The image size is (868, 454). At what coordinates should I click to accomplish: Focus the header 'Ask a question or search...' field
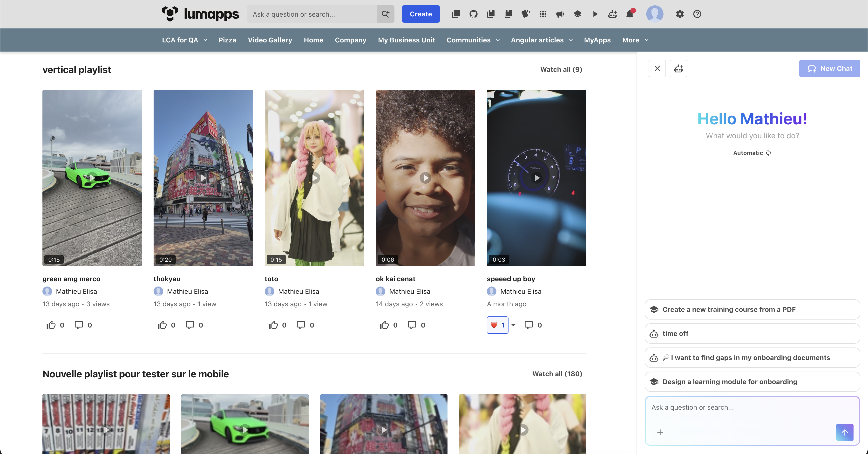click(312, 14)
